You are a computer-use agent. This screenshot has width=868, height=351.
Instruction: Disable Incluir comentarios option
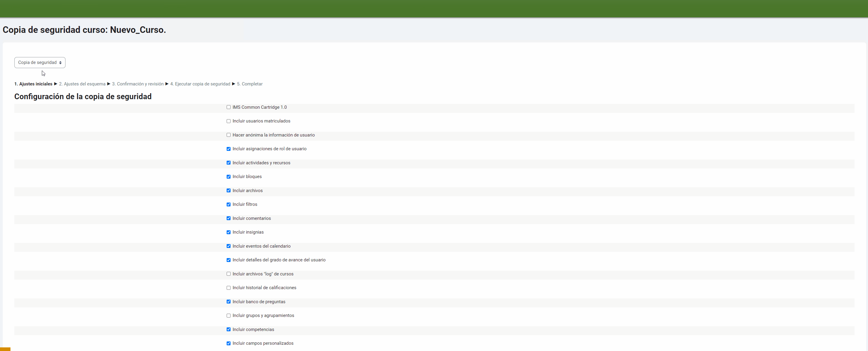tap(228, 218)
